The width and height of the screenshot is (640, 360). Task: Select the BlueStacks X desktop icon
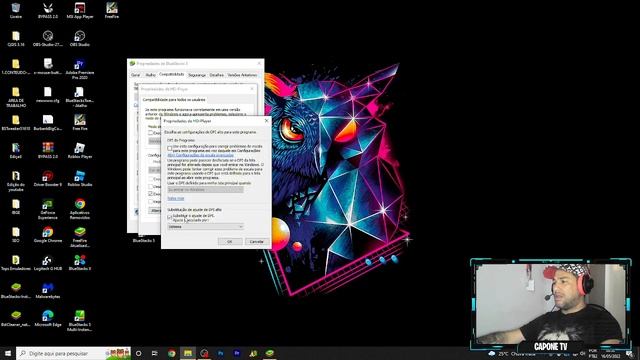[80, 262]
